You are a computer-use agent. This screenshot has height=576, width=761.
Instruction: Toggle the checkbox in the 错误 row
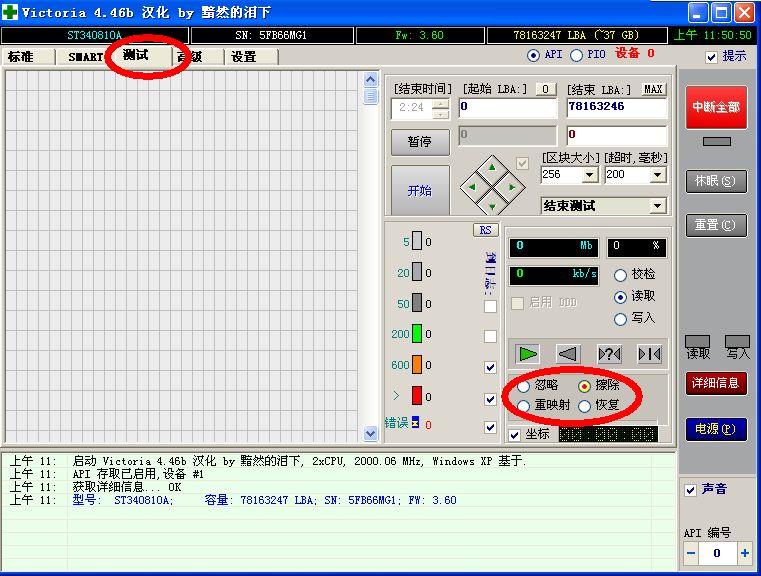(x=490, y=427)
